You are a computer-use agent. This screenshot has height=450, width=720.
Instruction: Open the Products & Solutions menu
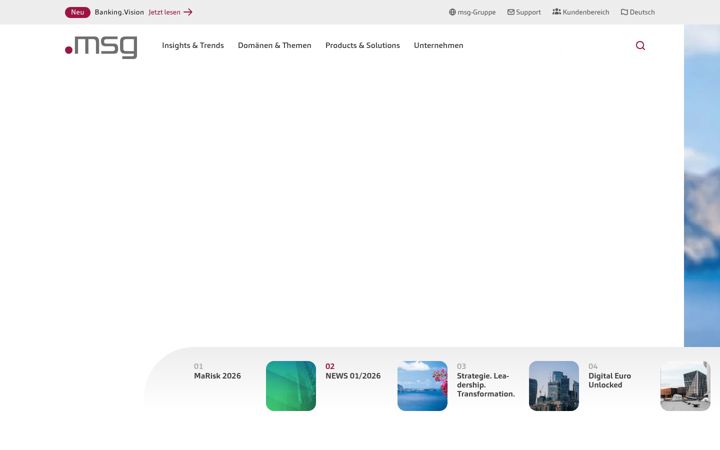(x=362, y=45)
